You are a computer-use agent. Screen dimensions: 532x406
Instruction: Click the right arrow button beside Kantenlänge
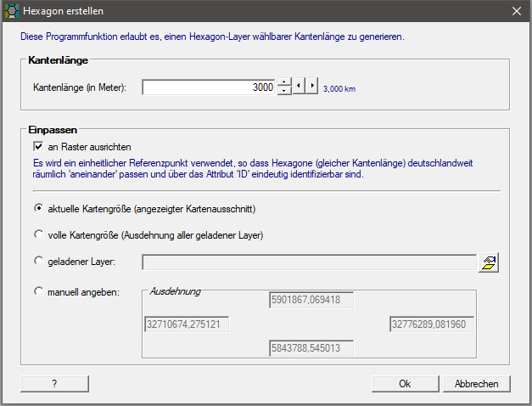(311, 86)
